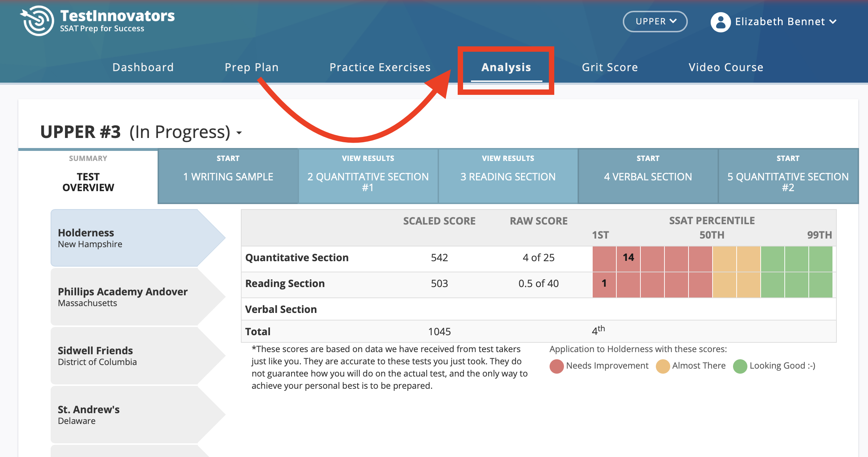
Task: Start the 1 Writing Sample section
Action: click(x=228, y=176)
